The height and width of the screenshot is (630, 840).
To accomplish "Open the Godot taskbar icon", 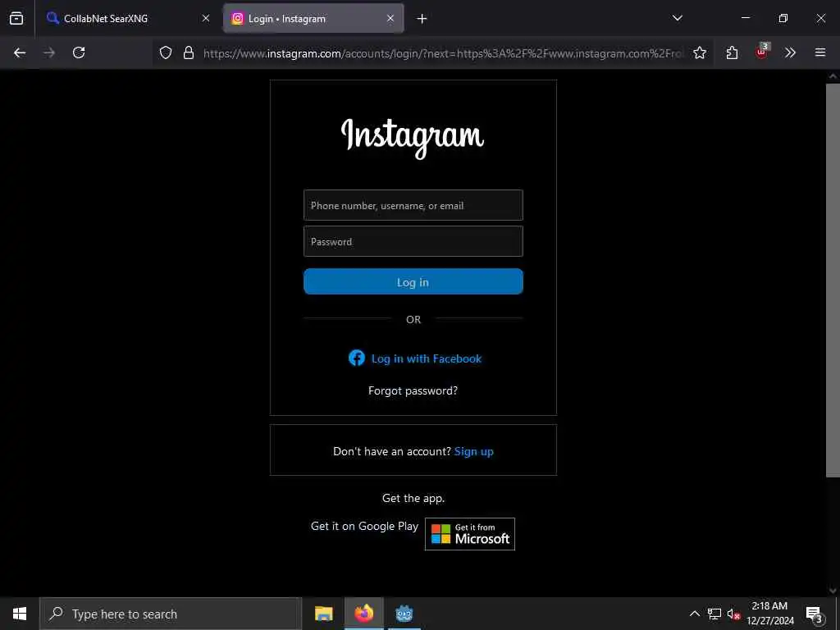I will [x=404, y=614].
